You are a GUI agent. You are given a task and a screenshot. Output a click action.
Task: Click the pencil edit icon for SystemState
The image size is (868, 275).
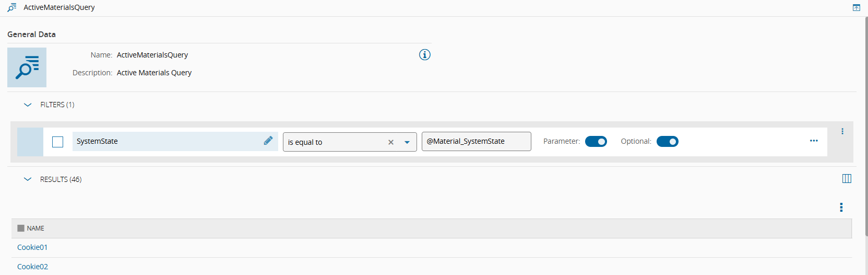pos(268,141)
